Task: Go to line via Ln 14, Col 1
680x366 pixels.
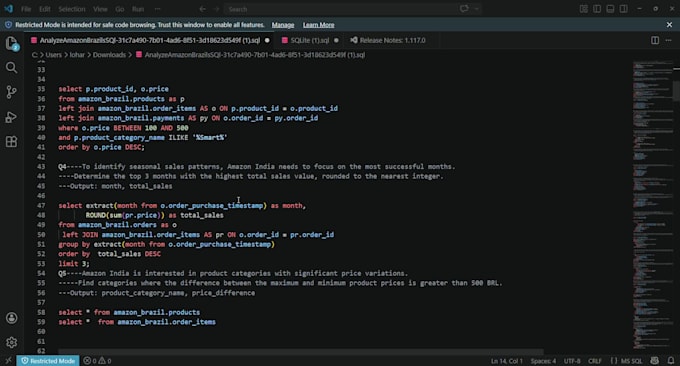Action: pyautogui.click(x=507, y=361)
